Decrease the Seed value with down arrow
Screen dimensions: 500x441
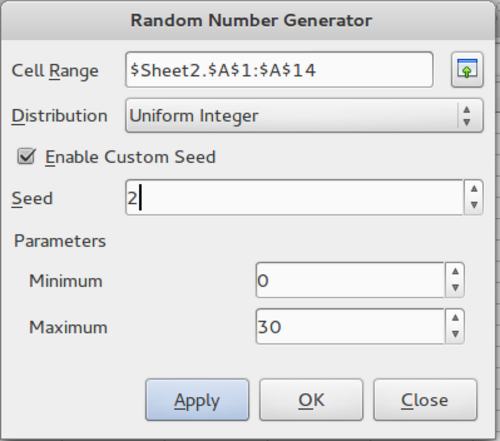[x=474, y=205]
